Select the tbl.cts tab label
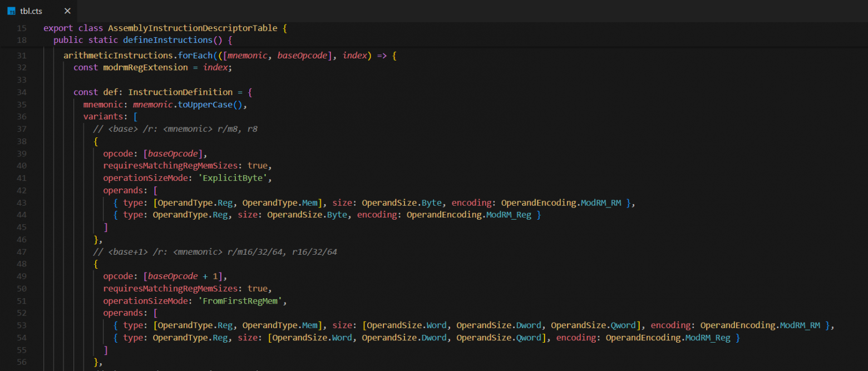Screen dimensions: 868x371 [33, 11]
